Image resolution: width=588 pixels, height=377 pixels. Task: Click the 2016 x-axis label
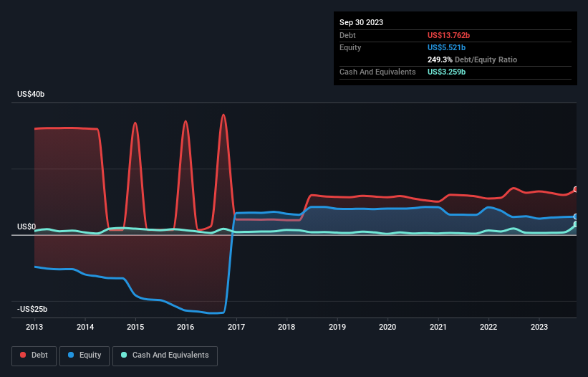pos(185,327)
